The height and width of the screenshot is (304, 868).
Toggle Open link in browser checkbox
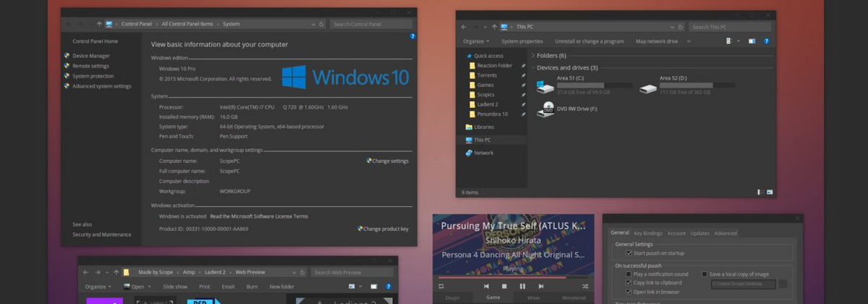pyautogui.click(x=629, y=292)
